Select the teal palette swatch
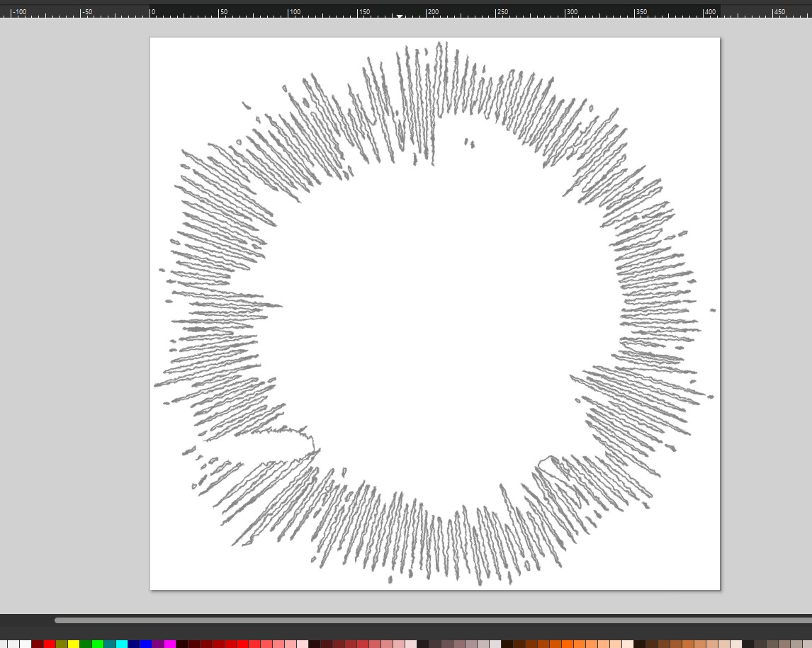Screen dimensions: 812x648 pos(110,644)
